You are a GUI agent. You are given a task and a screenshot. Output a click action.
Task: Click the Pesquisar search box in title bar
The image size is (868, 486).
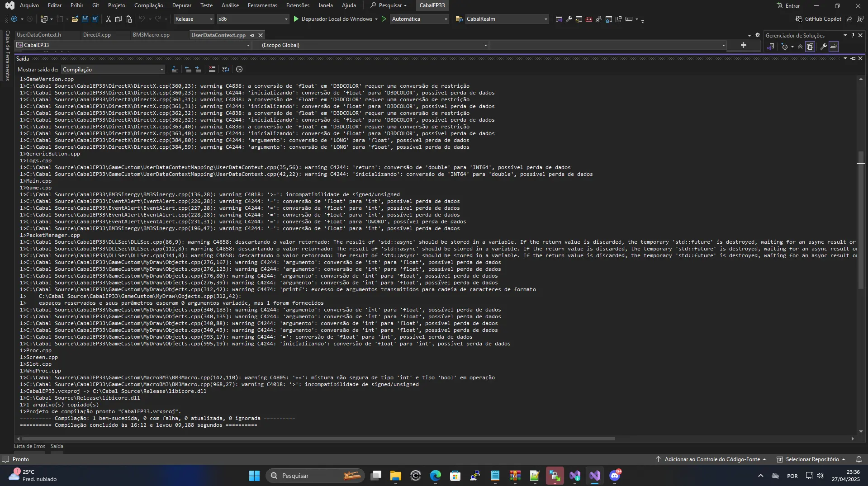click(x=389, y=5)
